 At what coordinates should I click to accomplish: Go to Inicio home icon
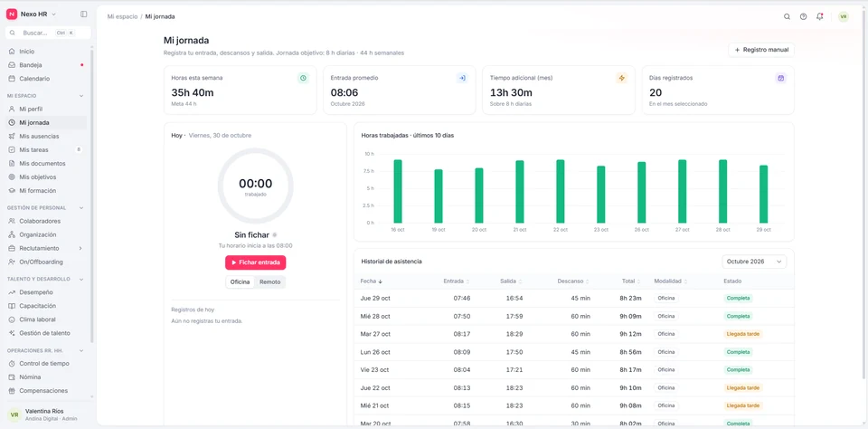(x=12, y=51)
